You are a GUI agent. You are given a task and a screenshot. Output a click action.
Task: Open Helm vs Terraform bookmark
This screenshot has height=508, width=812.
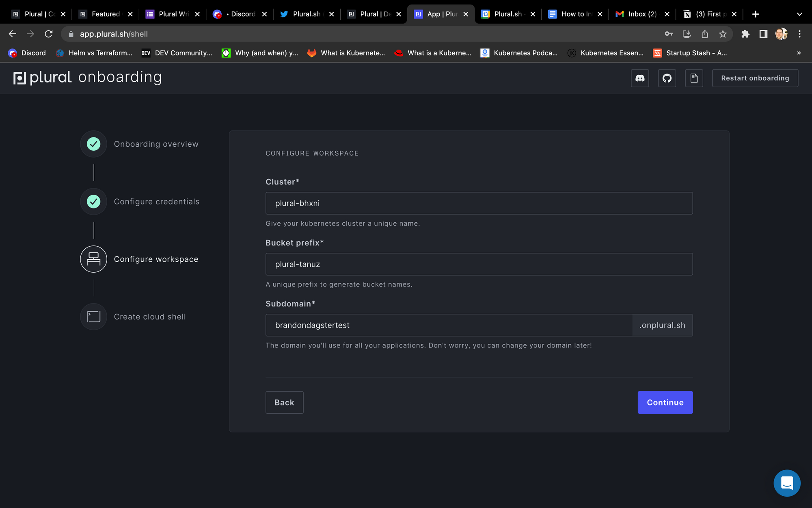tap(94, 53)
